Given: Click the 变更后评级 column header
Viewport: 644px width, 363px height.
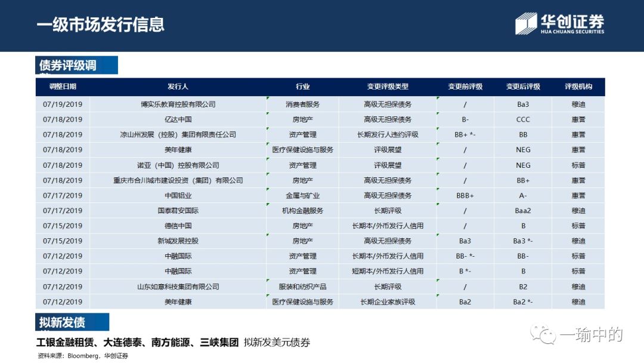Looking at the screenshot, I should [523, 87].
